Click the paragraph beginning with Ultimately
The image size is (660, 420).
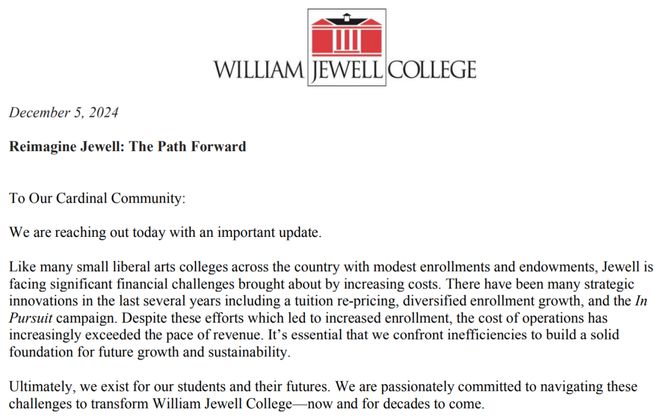[323, 395]
